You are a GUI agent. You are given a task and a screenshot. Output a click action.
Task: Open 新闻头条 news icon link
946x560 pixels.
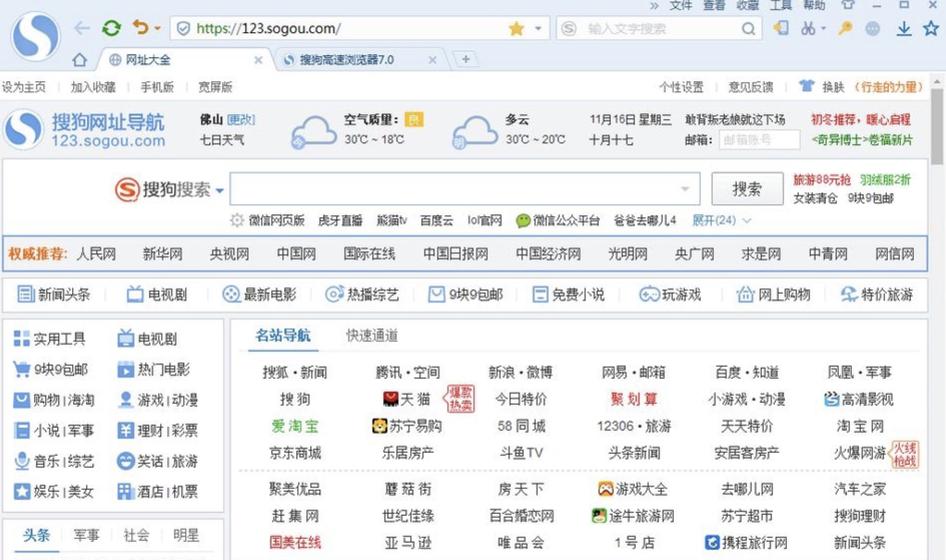pyautogui.click(x=54, y=294)
